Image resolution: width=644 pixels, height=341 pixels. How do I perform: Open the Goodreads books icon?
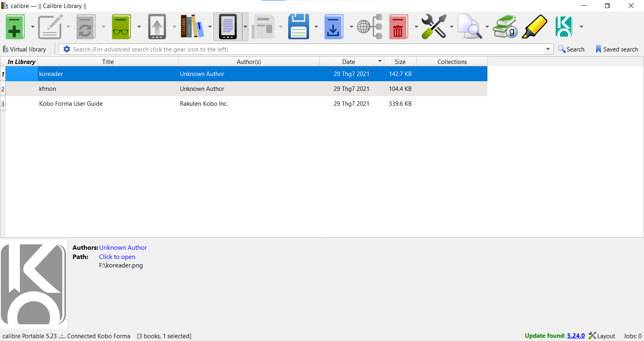(505, 27)
